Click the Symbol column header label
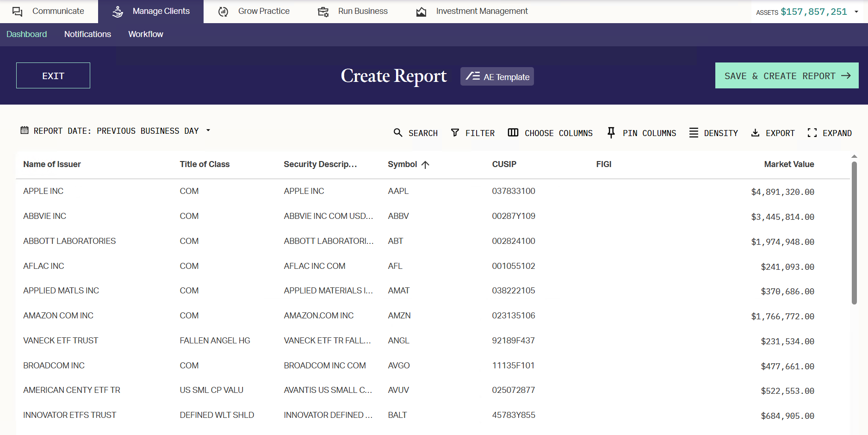Image resolution: width=868 pixels, height=435 pixels. [x=403, y=164]
